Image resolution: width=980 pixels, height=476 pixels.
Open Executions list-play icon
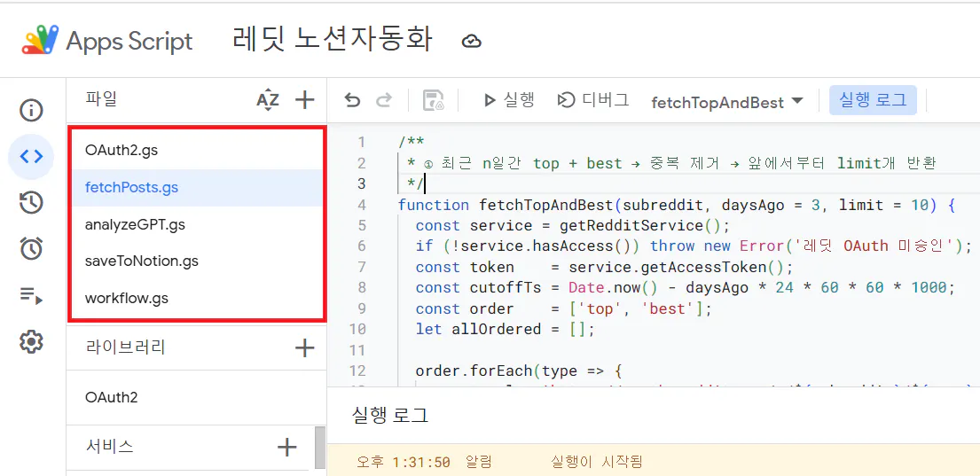(x=31, y=295)
